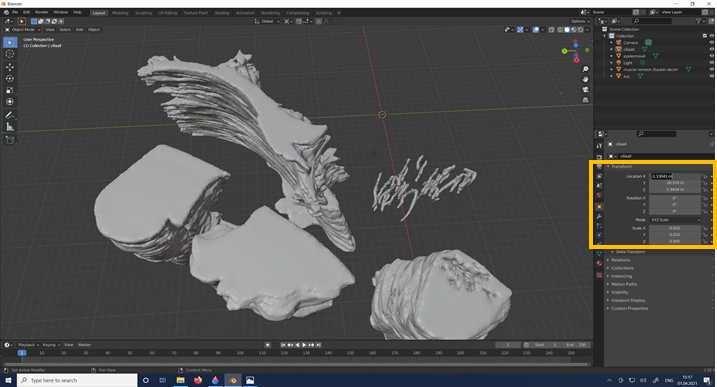Open the Modifiers wrench properties tab
Viewport: 717px width, 387px height.
599,217
